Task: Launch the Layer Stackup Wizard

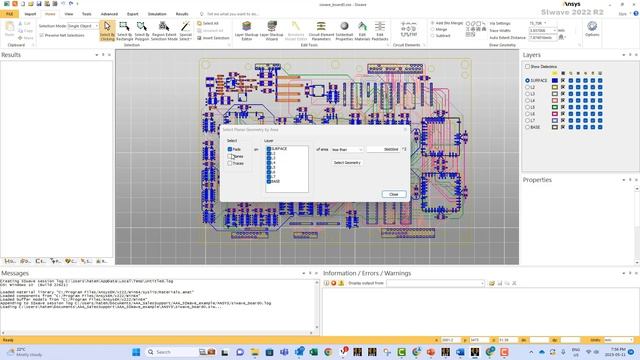Action: point(272,31)
